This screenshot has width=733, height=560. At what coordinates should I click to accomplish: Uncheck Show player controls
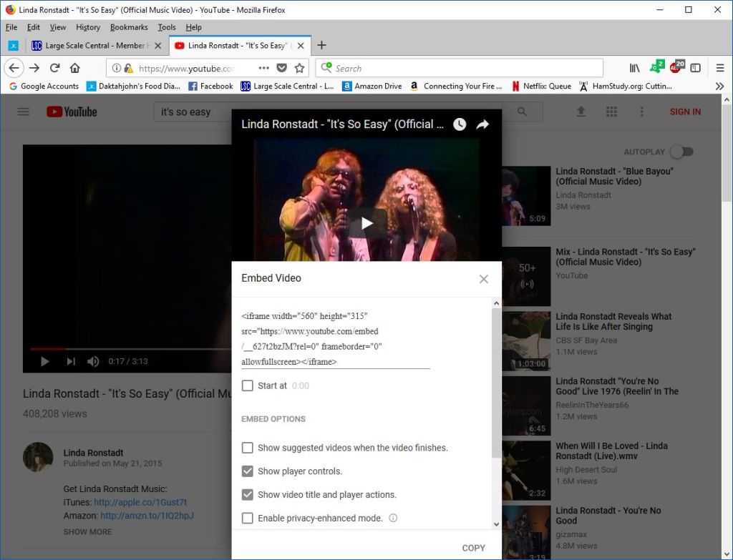tap(247, 471)
